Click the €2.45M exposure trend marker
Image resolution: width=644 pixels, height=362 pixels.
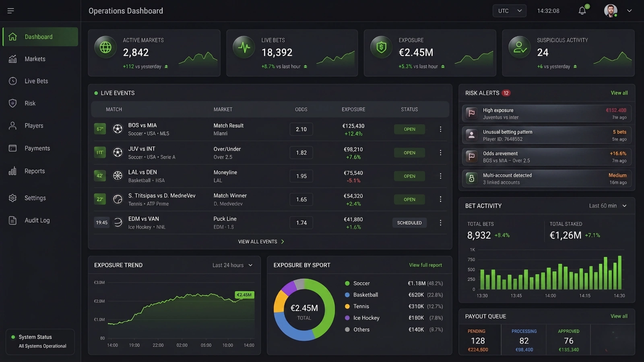point(244,295)
